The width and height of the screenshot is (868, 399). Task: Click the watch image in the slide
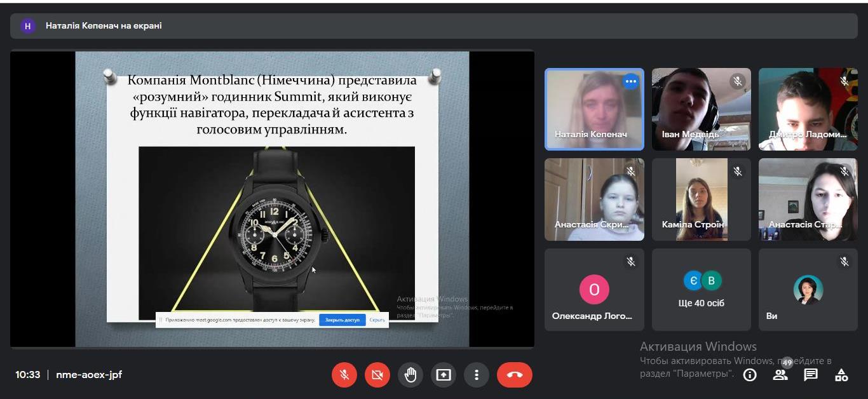click(x=276, y=233)
